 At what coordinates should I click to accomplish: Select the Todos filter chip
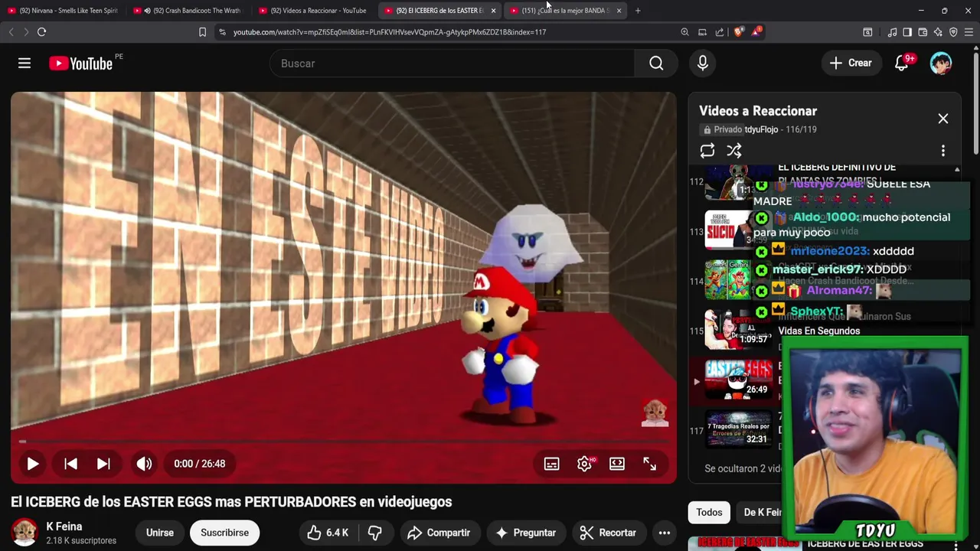709,513
